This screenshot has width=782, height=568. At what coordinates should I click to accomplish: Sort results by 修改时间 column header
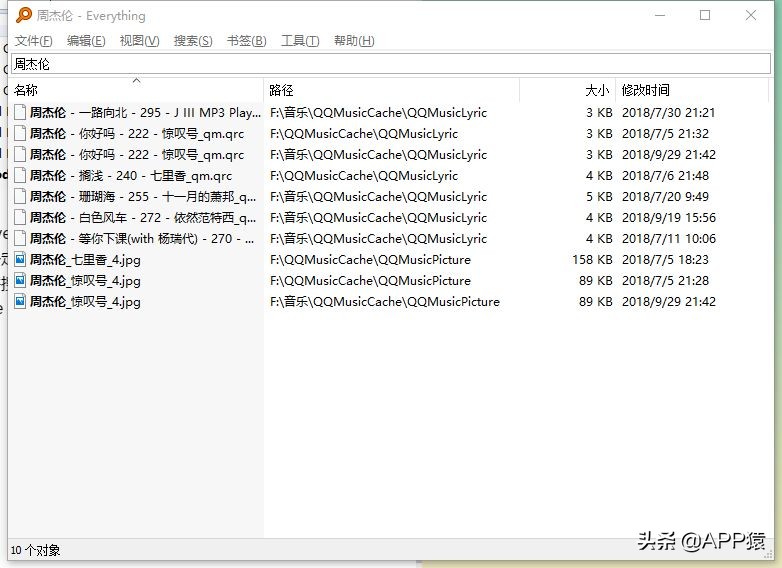click(x=692, y=90)
